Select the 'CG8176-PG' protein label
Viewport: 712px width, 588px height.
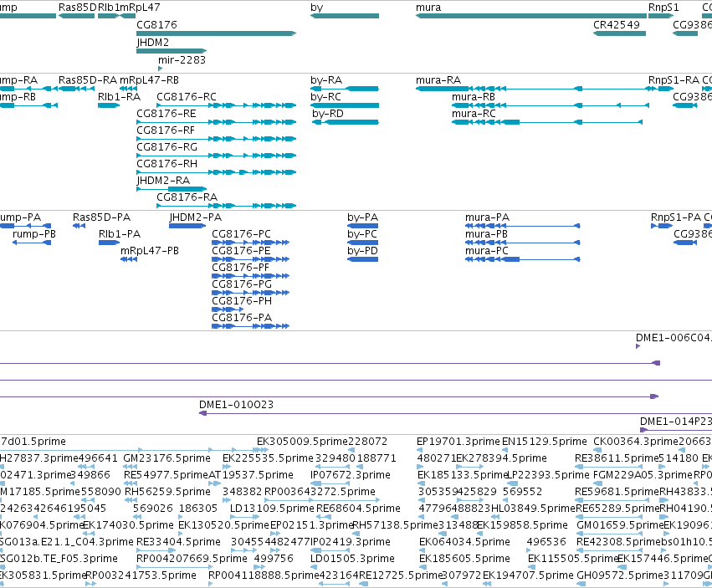pyautogui.click(x=242, y=284)
